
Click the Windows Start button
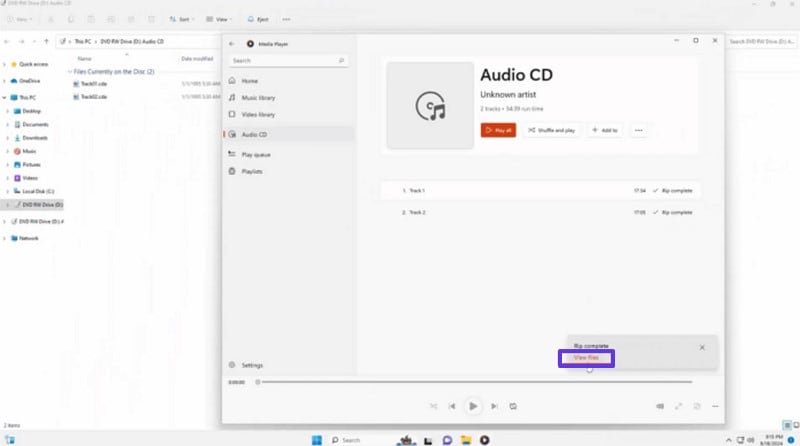317,440
